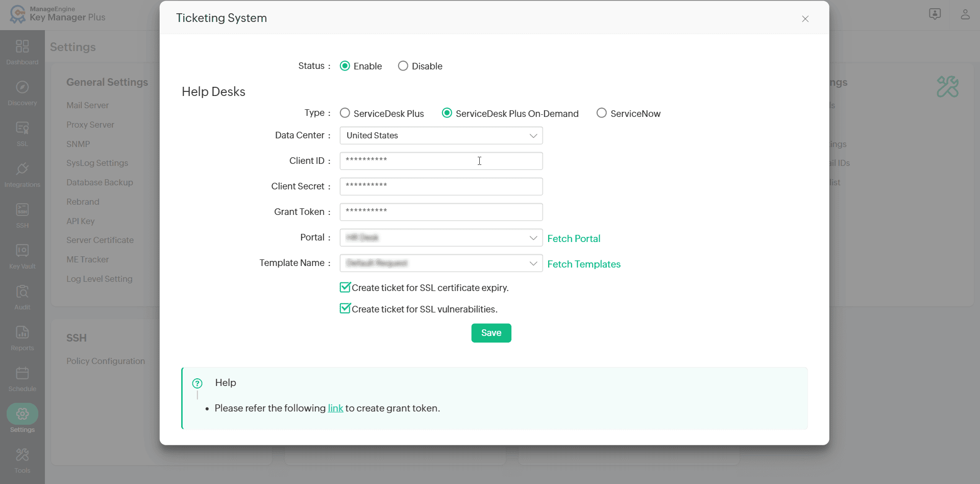
Task: Open the grant token help link
Action: 335,408
